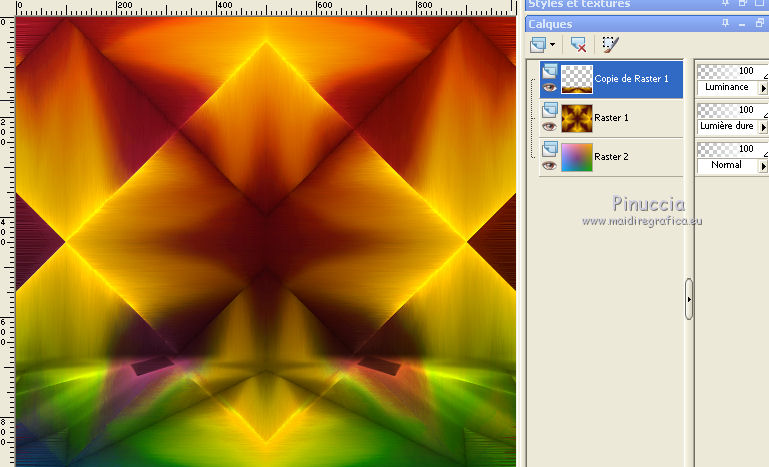Click arrow beside Lumière dure blend mode
Screen dimensions: 769x467
point(763,127)
